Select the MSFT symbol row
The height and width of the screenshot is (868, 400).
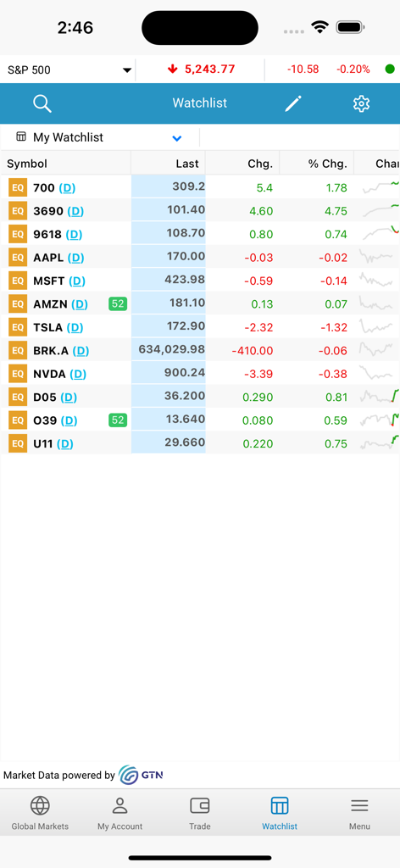[200, 281]
